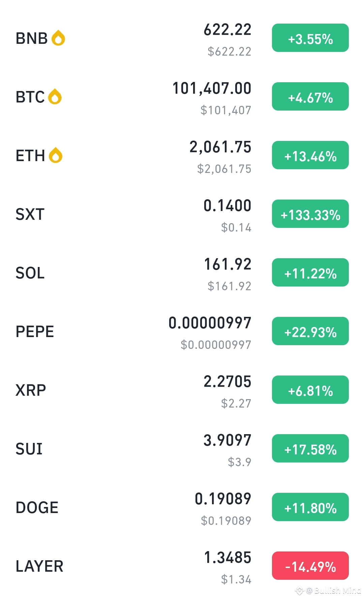Tap the red -14.49% LAYER badge
Screen dimensions: 364x599
(x=310, y=566)
